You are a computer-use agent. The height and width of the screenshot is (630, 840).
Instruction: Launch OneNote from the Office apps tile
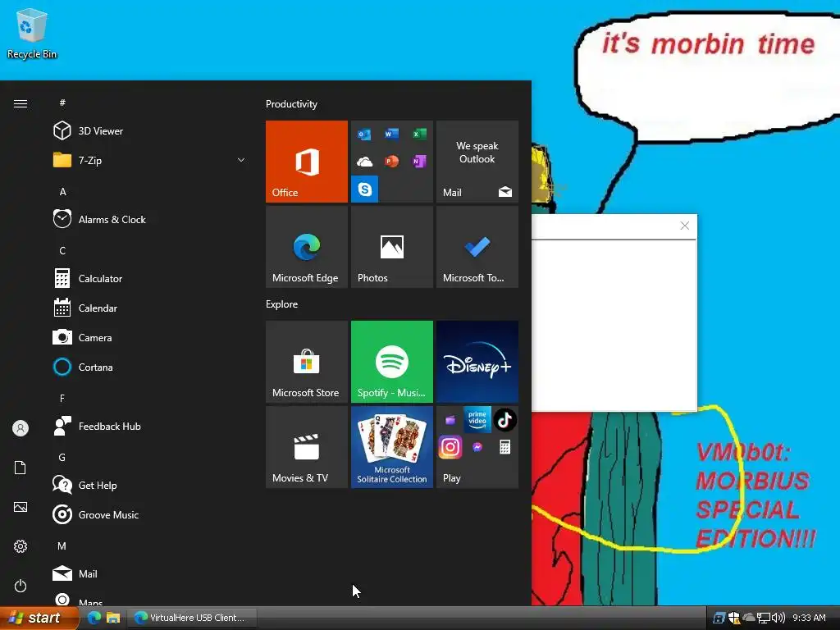(419, 162)
